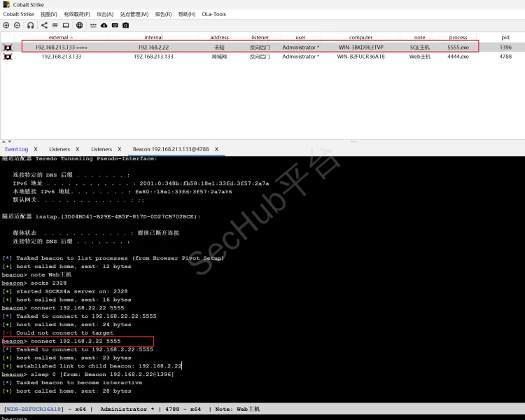
Task: Select the SQL主机 note cell
Action: [x=419, y=47]
